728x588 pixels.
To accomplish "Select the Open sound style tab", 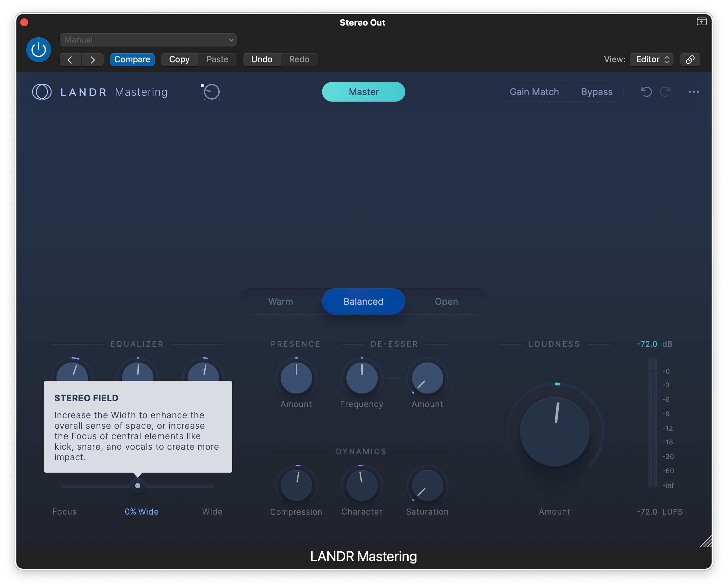I will 447,302.
